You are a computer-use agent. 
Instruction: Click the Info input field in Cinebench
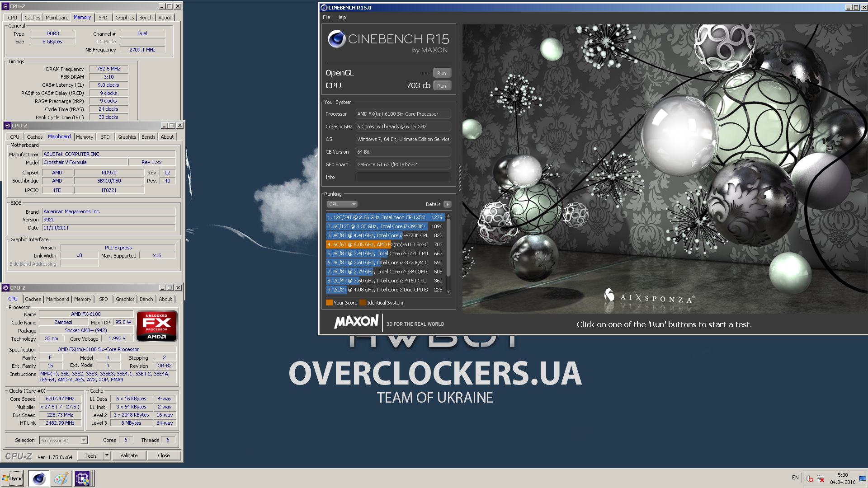(403, 178)
